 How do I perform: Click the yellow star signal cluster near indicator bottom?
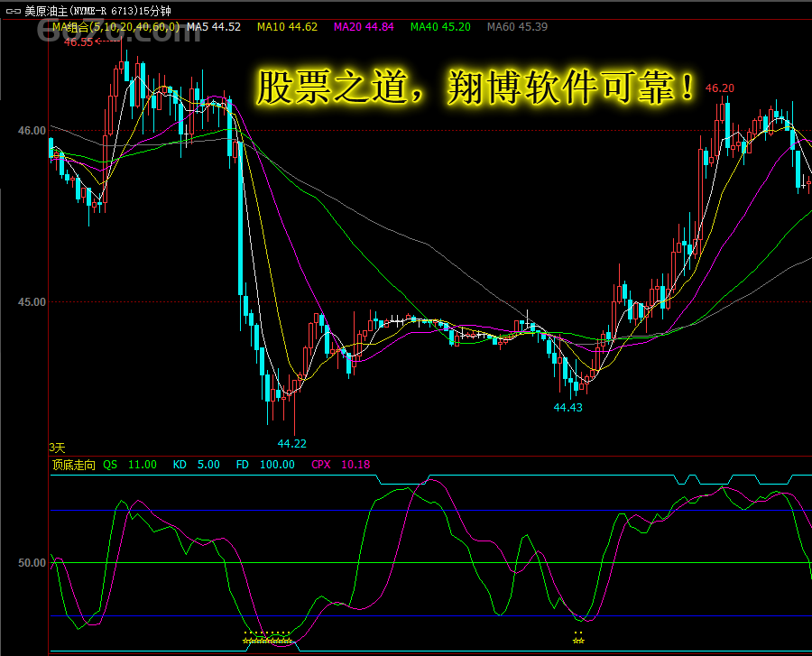click(x=267, y=638)
